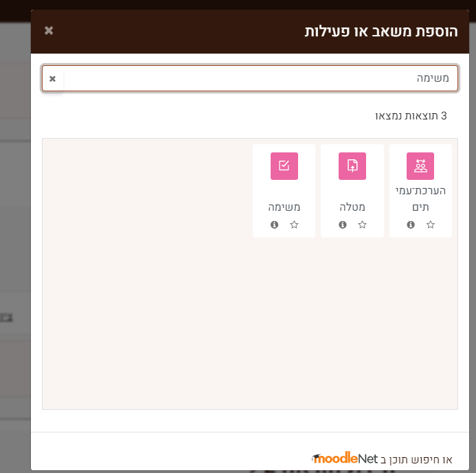Screen dimensions: 476x473
Task: Select the משימה checklist activity icon
Action: coord(284,166)
